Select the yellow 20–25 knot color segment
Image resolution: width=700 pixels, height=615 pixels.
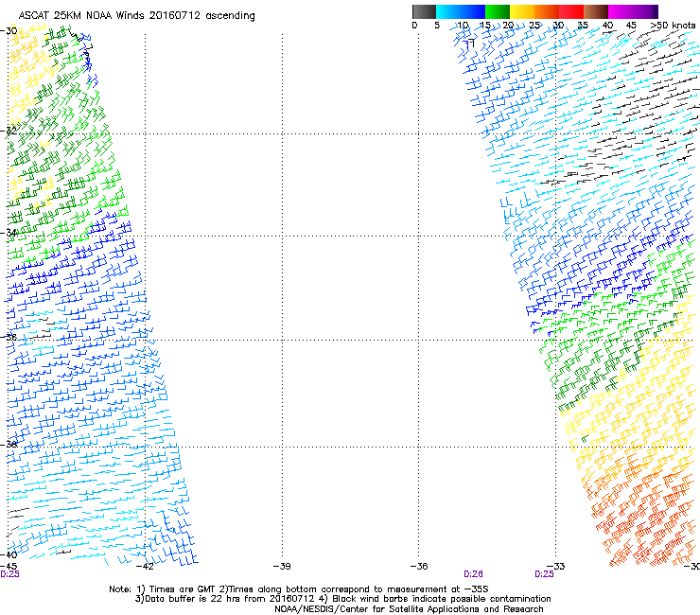(x=522, y=11)
